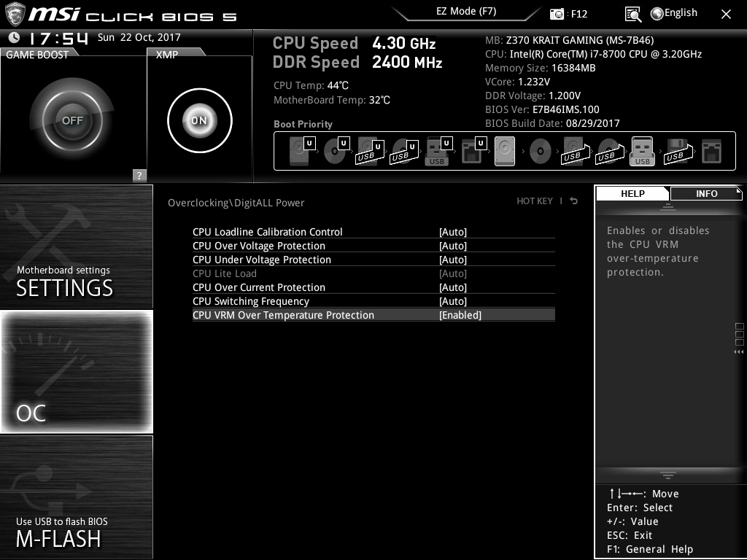Click the MSI dragon shield logo
Image resolution: width=747 pixels, height=560 pixels.
coord(14,15)
